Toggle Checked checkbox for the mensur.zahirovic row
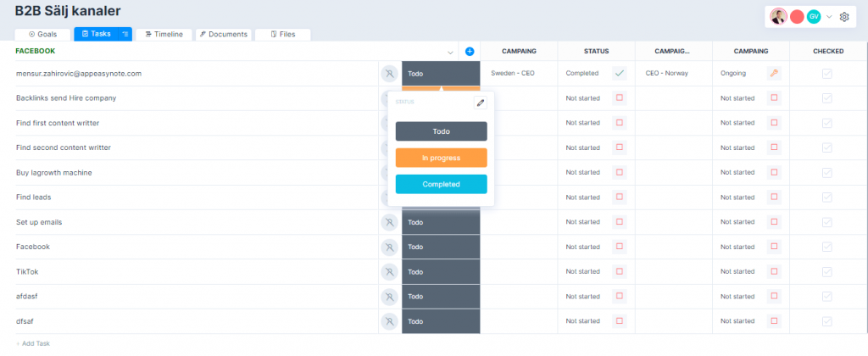 tap(827, 73)
